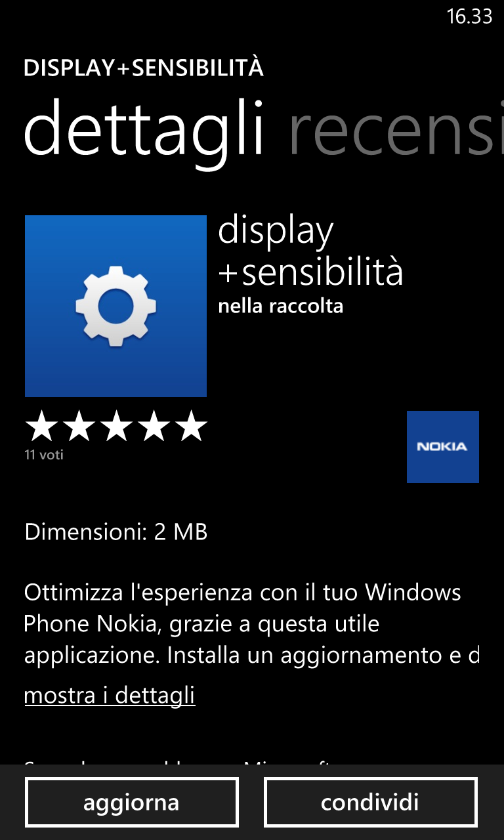The width and height of the screenshot is (504, 840).
Task: Select the third rating star
Action: click(x=116, y=427)
